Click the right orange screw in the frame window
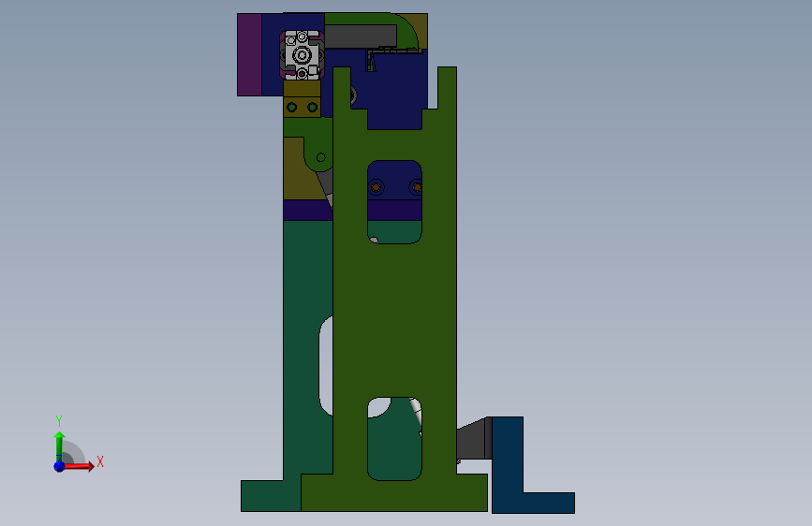The image size is (812, 526). (x=416, y=187)
